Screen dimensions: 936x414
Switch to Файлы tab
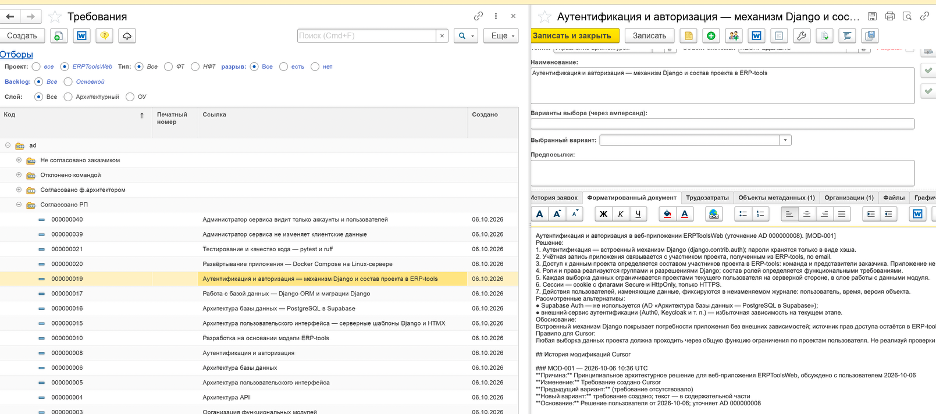click(892, 197)
